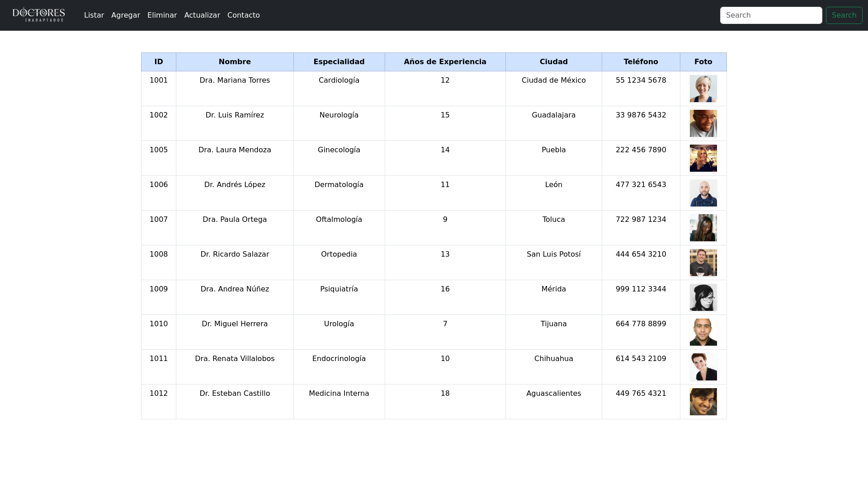Click the name Dr. Luis Ramírez
The image size is (868, 488).
(x=235, y=115)
